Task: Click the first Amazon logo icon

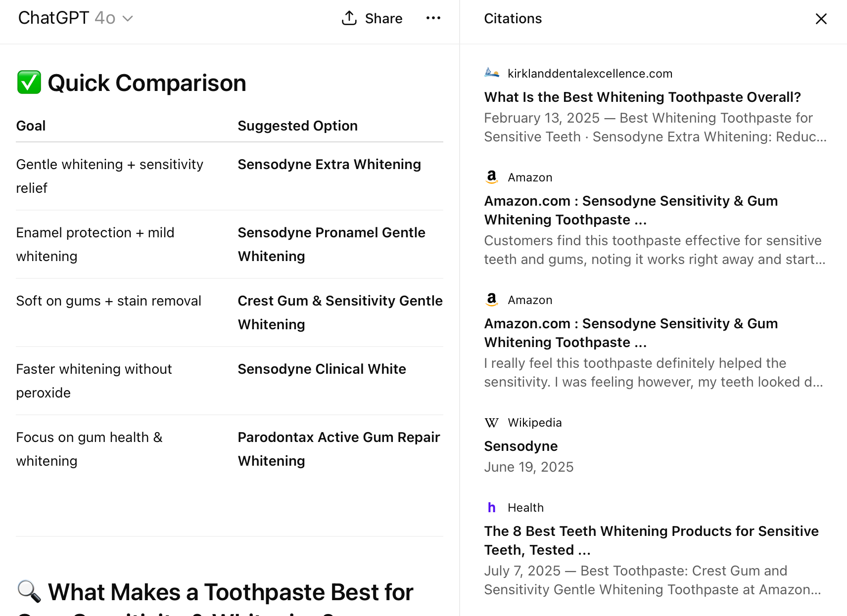Action: coord(491,177)
